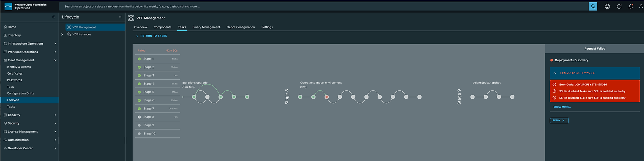The width and height of the screenshot is (644, 161).
Task: Click the VMware logo
Action: click(x=8, y=6)
